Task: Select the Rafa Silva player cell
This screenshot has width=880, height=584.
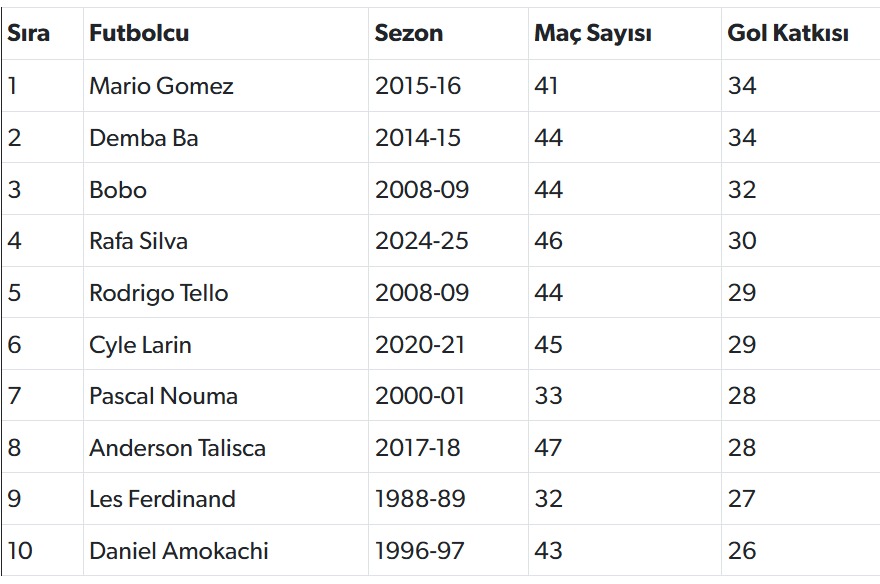Action: (x=138, y=241)
